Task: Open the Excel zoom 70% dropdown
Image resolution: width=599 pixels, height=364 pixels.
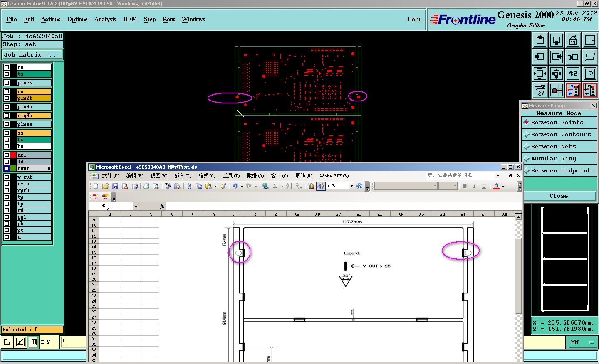Action: coord(351,186)
